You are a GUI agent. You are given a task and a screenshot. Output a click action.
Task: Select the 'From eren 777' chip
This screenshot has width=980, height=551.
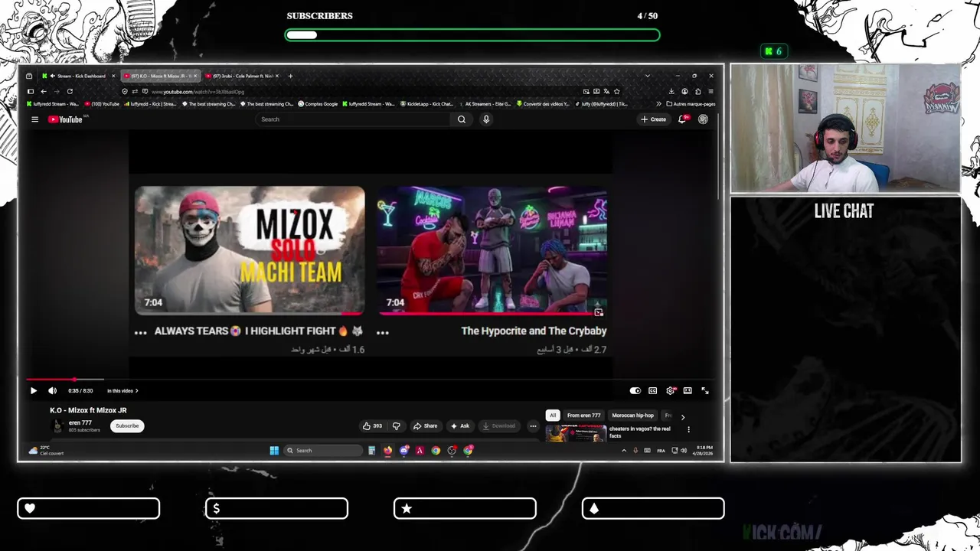pos(584,416)
